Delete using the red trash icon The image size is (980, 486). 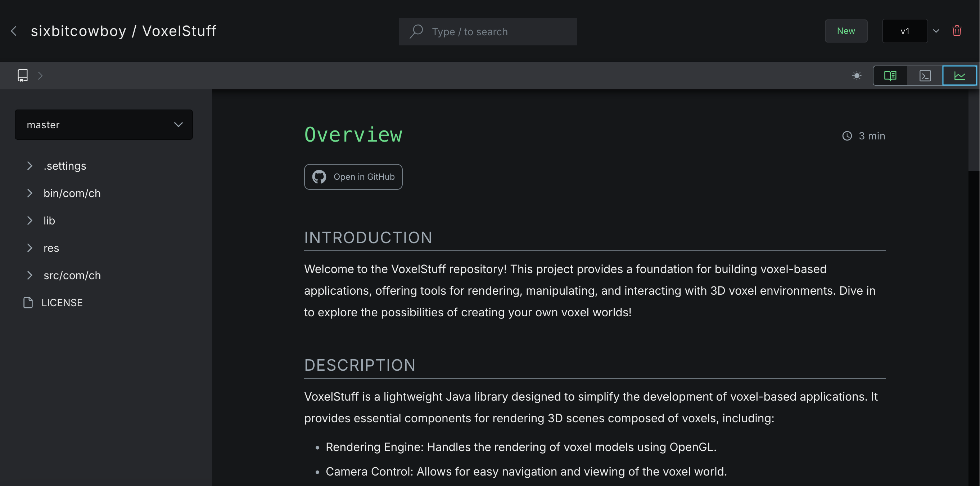coord(957,31)
